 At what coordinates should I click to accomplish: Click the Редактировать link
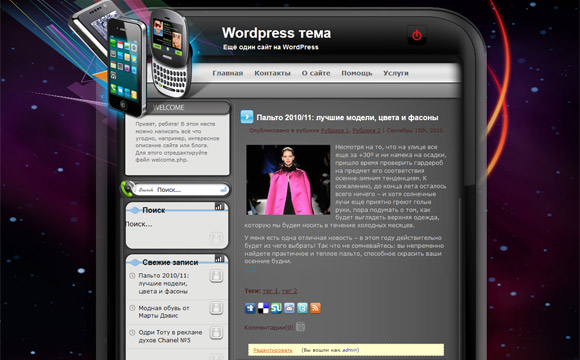click(x=273, y=350)
